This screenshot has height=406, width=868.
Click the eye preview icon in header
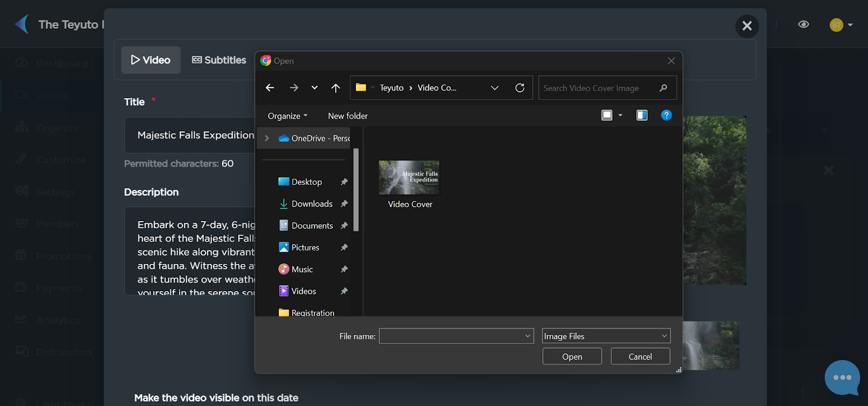point(803,24)
